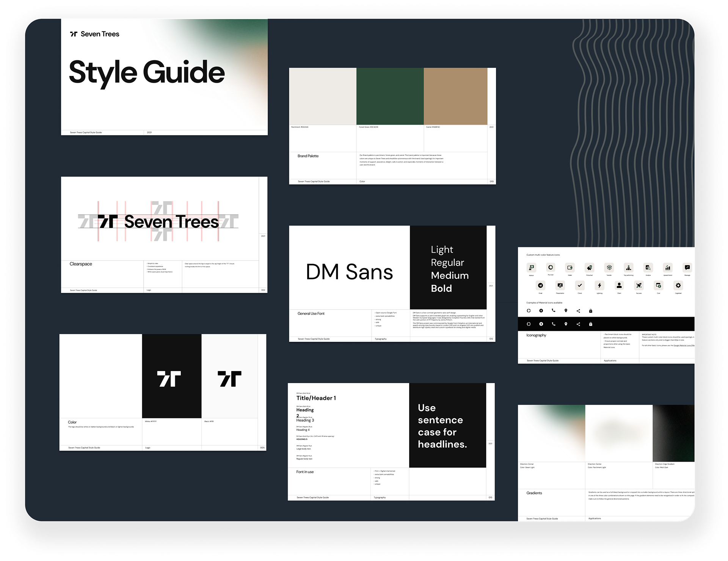Viewport: 728px width, 561px height.
Task: Select the Lightning bolt feature icon
Action: 599,286
